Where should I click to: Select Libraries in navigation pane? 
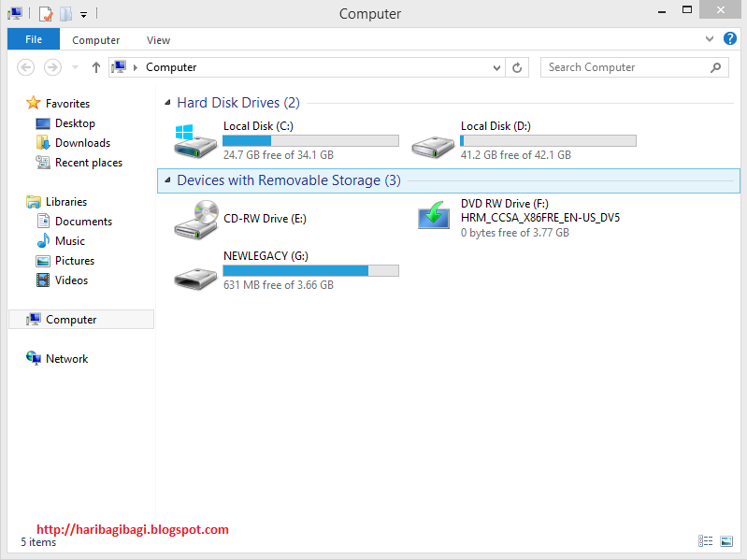click(66, 202)
